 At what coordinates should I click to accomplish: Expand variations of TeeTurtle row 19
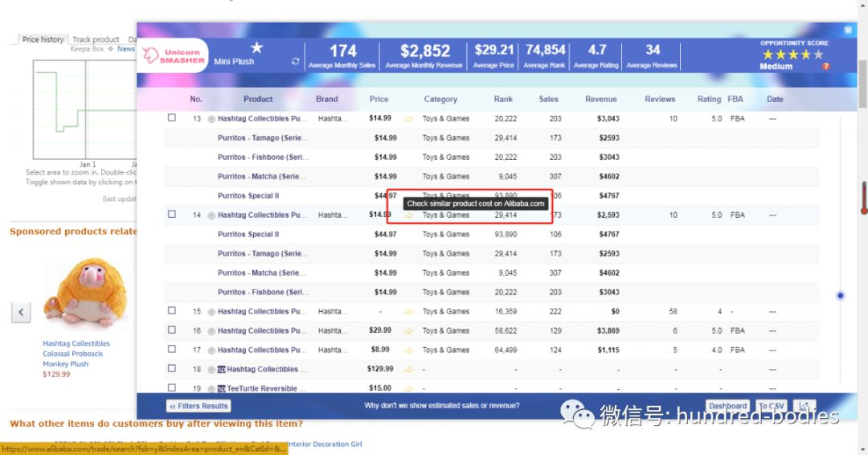point(211,389)
